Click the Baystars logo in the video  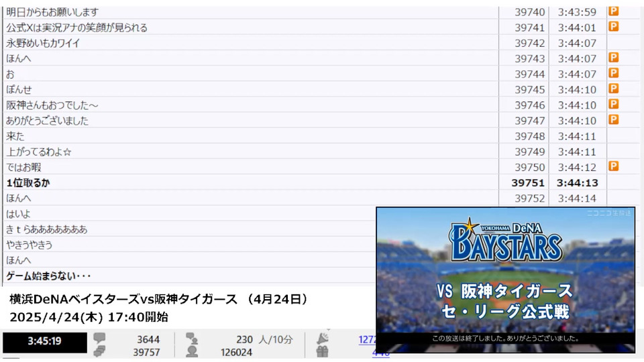506,240
